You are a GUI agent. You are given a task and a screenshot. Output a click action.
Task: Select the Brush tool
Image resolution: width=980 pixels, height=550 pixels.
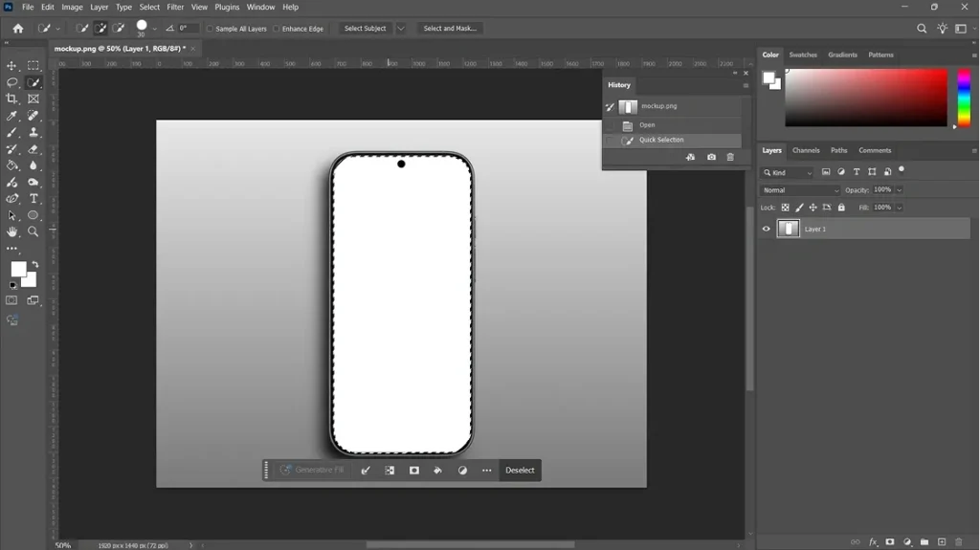pyautogui.click(x=11, y=133)
